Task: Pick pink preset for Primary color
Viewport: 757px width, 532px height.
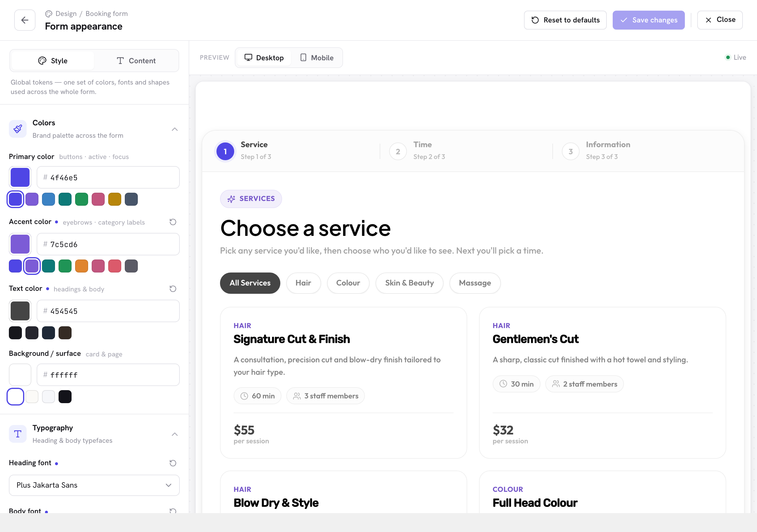Action: tap(98, 199)
